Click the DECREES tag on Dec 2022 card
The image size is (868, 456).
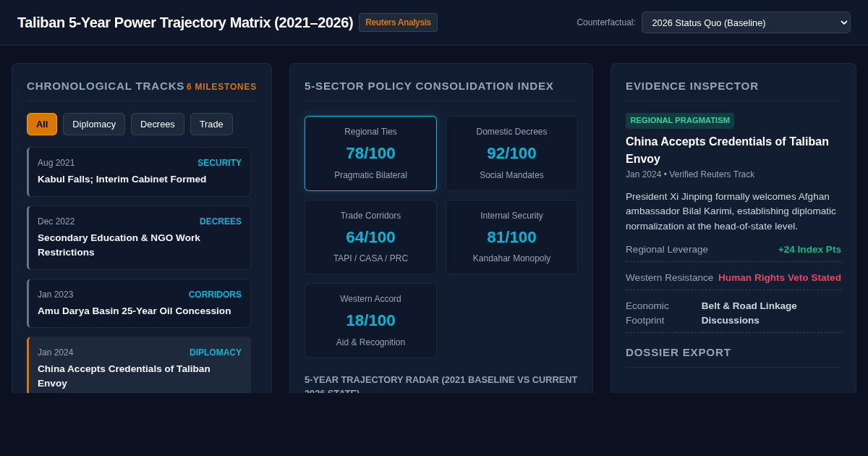[221, 221]
